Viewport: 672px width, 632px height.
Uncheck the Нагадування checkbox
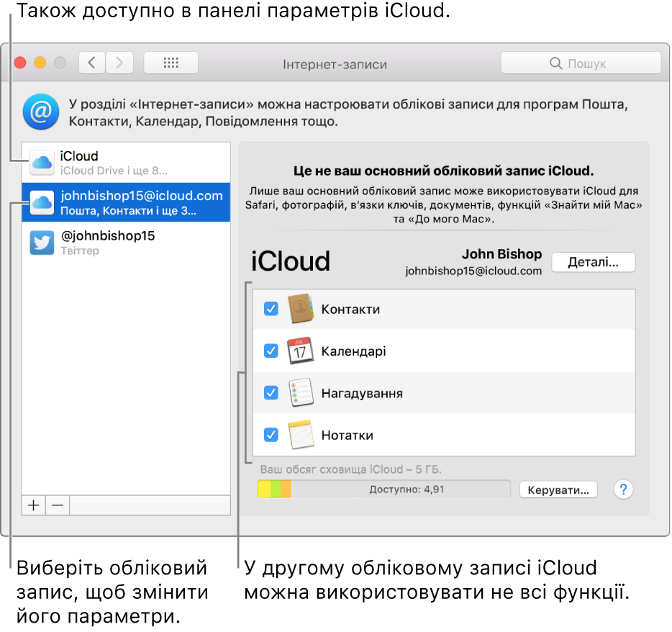point(271,392)
